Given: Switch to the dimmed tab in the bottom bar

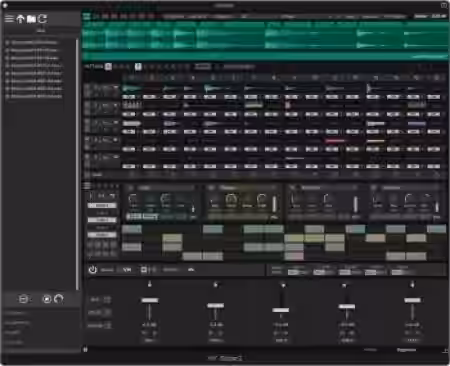Looking at the screenshot, I should pyautogui.click(x=370, y=350).
